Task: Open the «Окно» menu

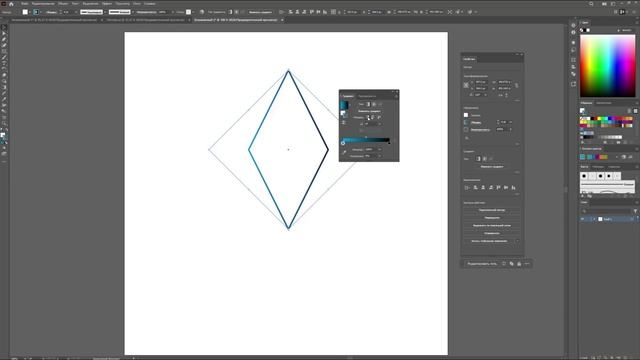Action: 137,4
